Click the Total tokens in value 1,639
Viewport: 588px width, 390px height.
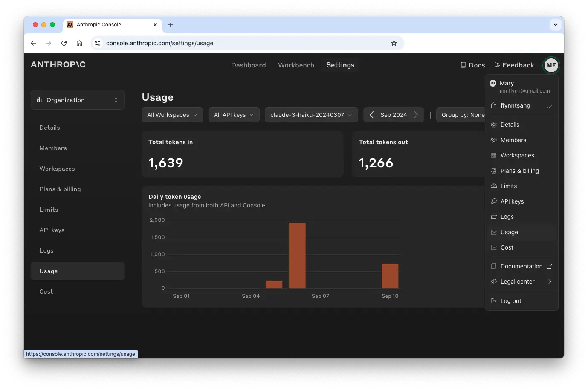[166, 163]
